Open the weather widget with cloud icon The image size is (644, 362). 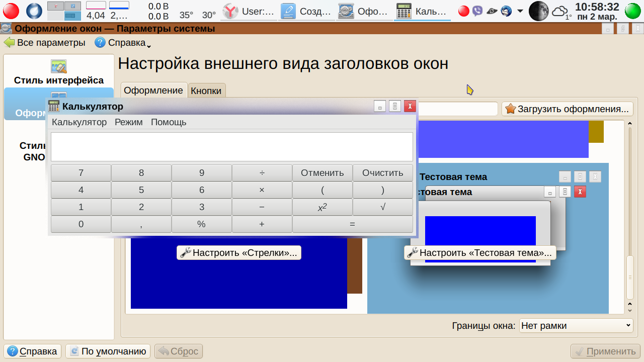561,12
